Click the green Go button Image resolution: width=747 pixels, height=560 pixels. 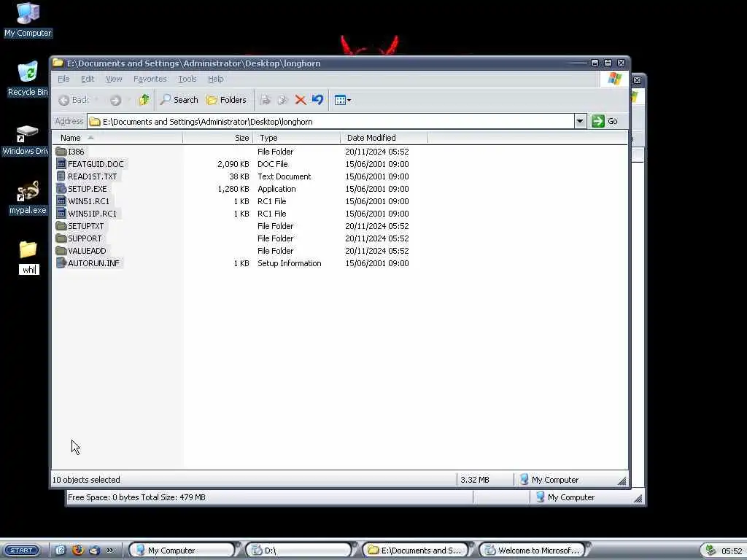(x=605, y=121)
